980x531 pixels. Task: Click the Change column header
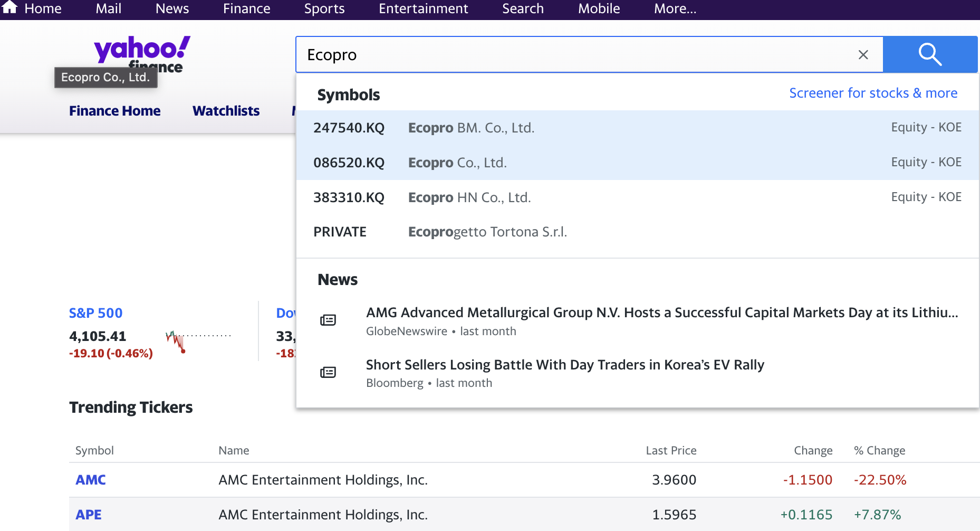tap(813, 451)
